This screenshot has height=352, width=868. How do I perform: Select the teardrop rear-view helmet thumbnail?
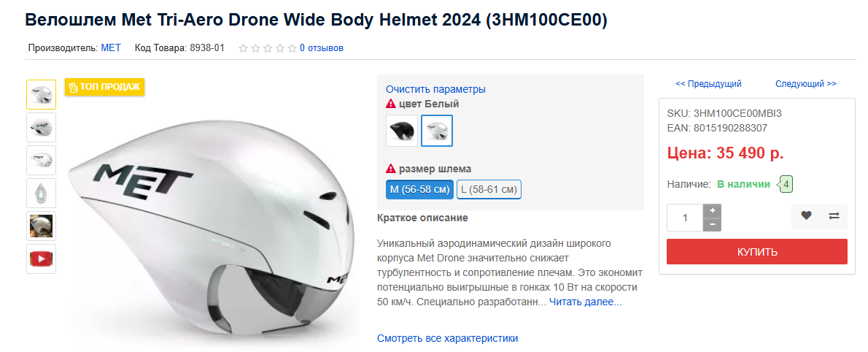pyautogui.click(x=42, y=193)
